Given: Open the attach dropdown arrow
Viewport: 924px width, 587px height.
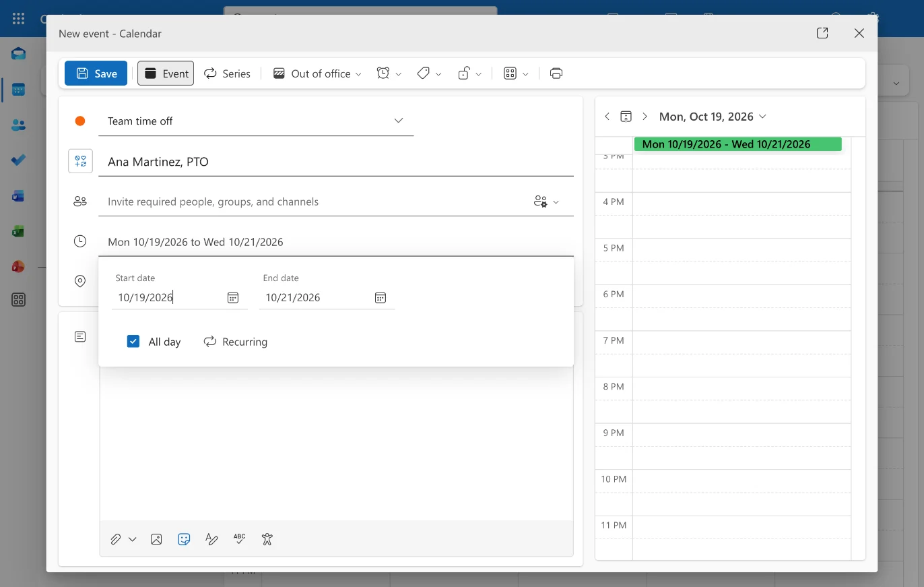Looking at the screenshot, I should [x=133, y=539].
